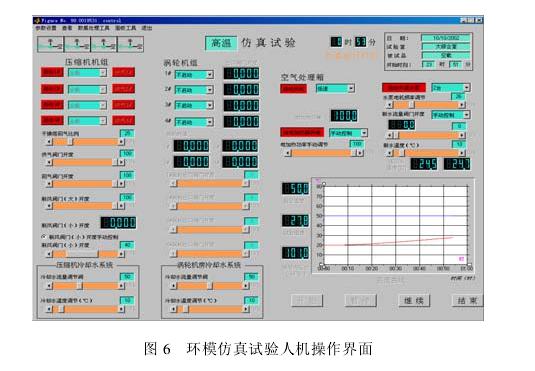Toggle red button beside 2台 dropdown
Screen dimensions: 535x371
(x=404, y=87)
